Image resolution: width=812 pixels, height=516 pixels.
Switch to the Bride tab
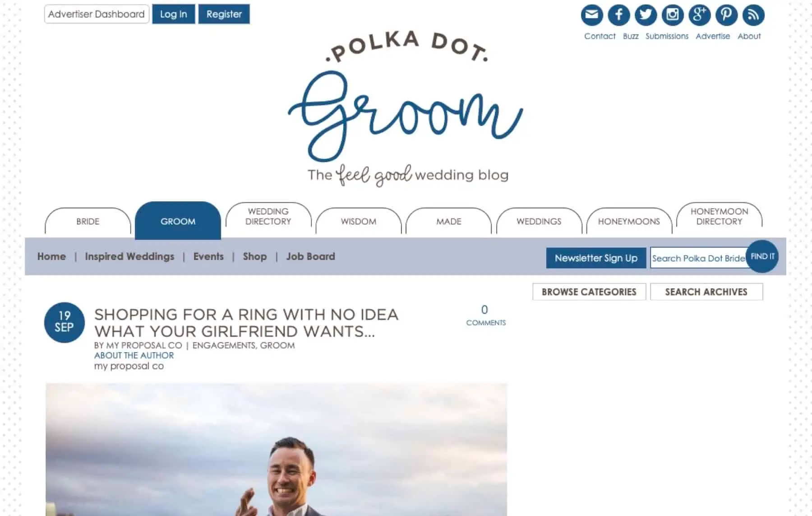(x=88, y=221)
